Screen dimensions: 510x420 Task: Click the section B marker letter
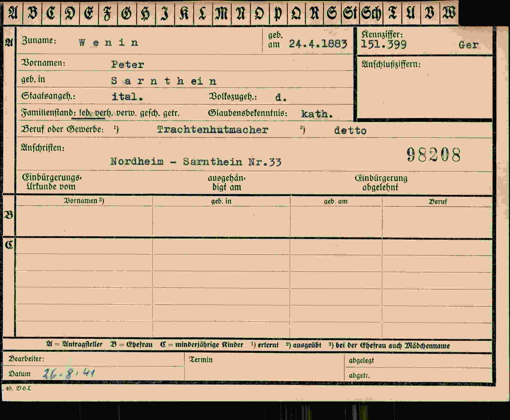pyautogui.click(x=9, y=215)
